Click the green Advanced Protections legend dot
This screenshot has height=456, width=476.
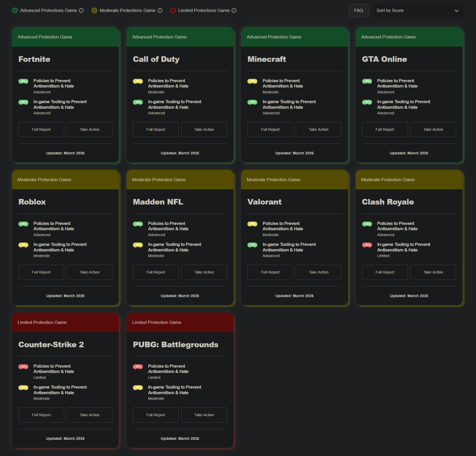(15, 11)
